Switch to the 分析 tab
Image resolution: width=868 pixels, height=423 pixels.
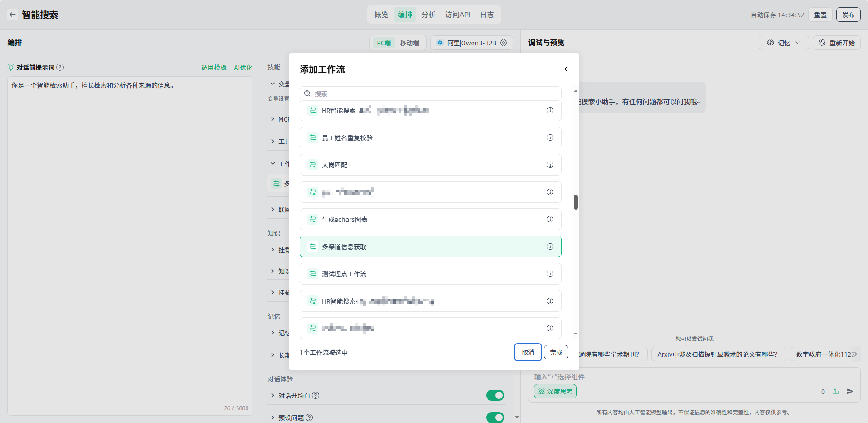(x=428, y=15)
